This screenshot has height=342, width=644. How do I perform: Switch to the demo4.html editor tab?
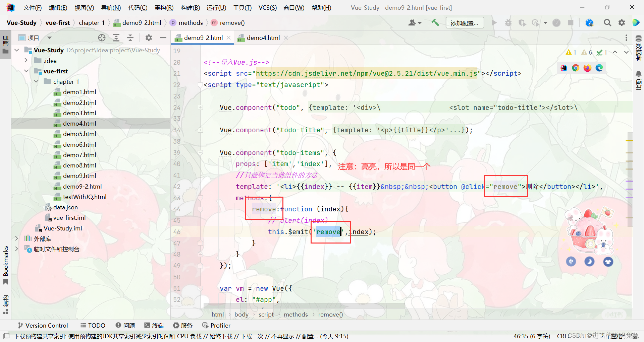pyautogui.click(x=263, y=38)
